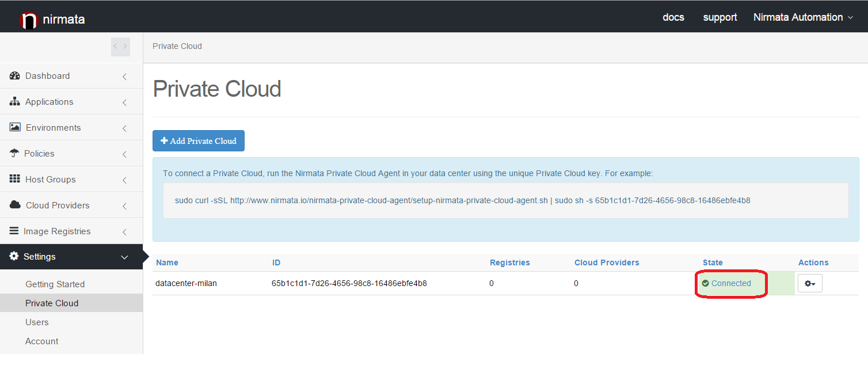Image resolution: width=868 pixels, height=373 pixels.
Task: Open the support link
Action: [x=720, y=17]
